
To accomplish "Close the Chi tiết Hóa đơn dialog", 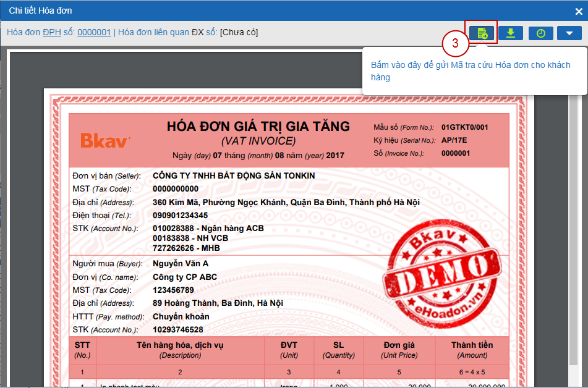I will [x=579, y=11].
